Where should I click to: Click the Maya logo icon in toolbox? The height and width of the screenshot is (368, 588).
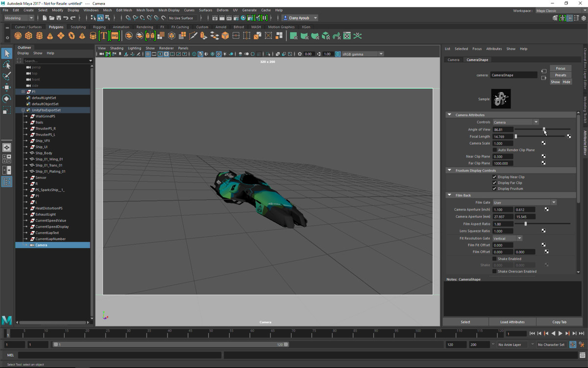7,320
